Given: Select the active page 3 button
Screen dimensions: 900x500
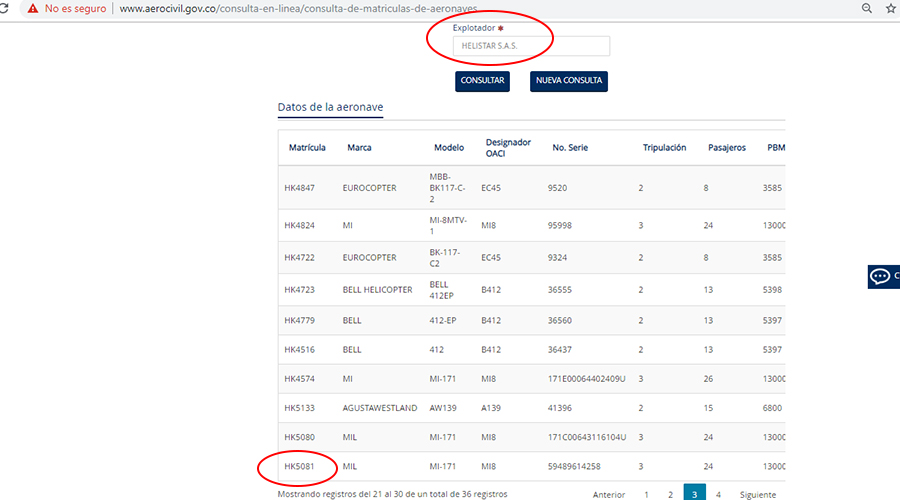Looking at the screenshot, I should click(x=695, y=493).
